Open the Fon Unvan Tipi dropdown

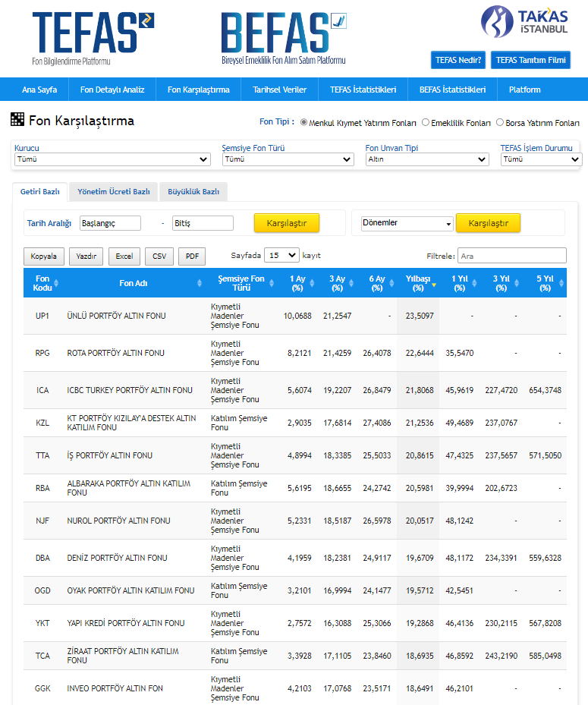pyautogui.click(x=427, y=159)
